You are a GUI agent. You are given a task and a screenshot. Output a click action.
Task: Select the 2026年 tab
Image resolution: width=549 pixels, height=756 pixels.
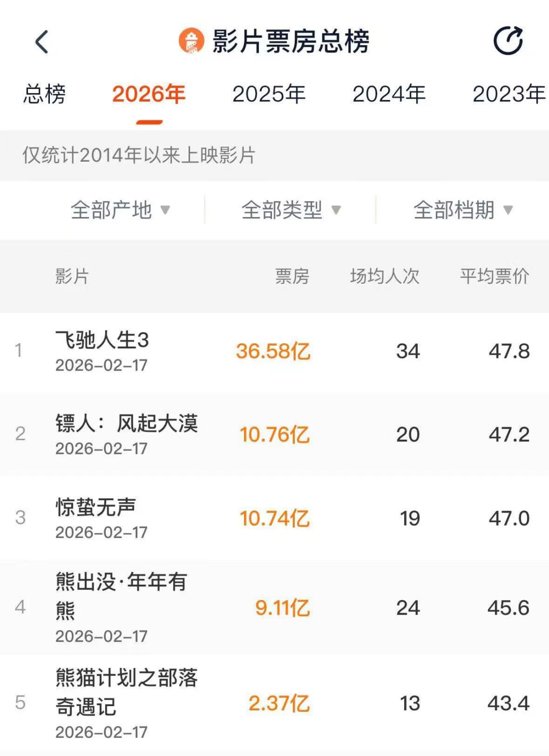tap(148, 94)
